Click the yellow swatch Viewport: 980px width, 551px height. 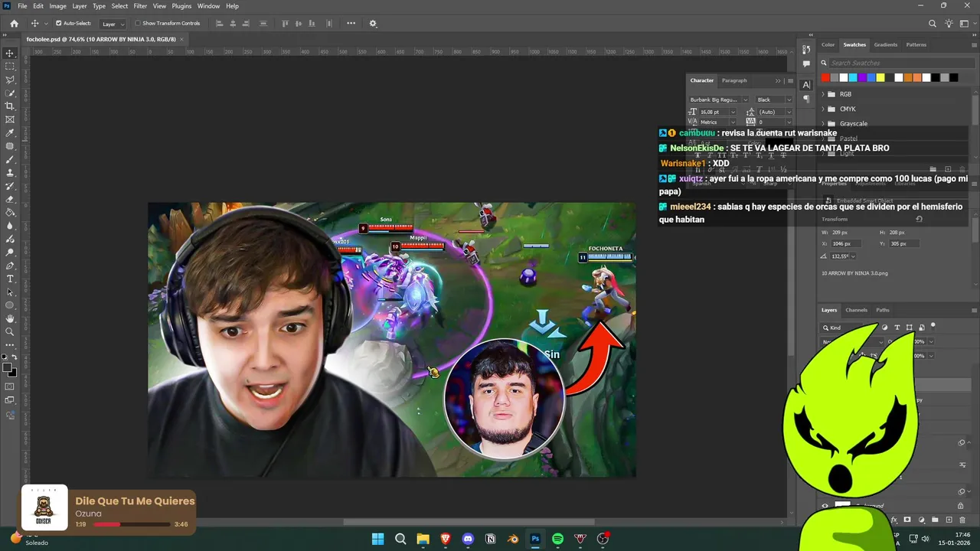click(880, 77)
